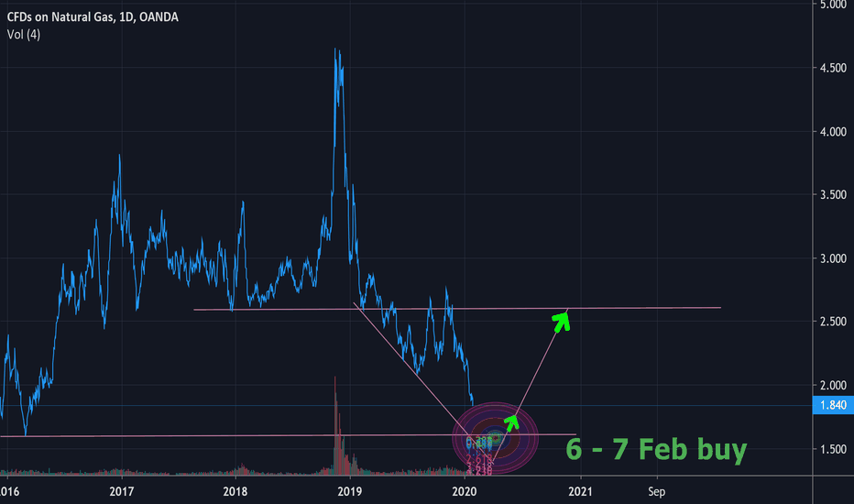
Task: Click the current price label 1.840
Action: [833, 405]
